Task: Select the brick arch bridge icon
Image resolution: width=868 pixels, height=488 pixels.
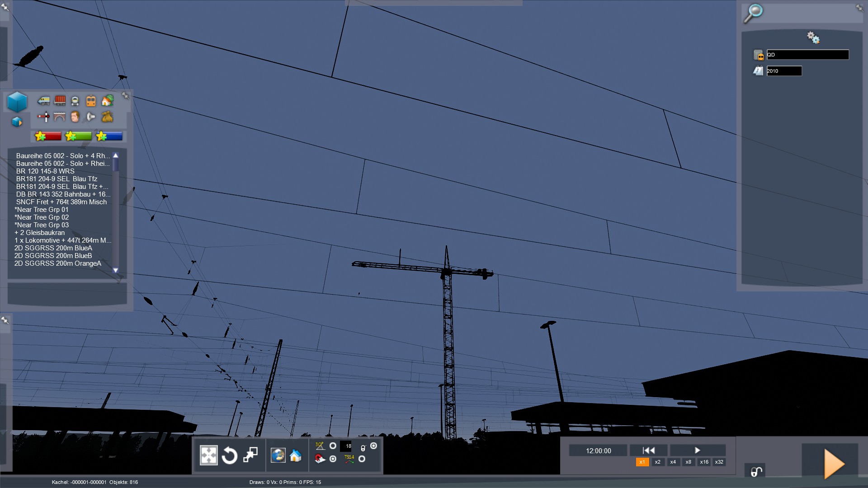Action: (60, 117)
